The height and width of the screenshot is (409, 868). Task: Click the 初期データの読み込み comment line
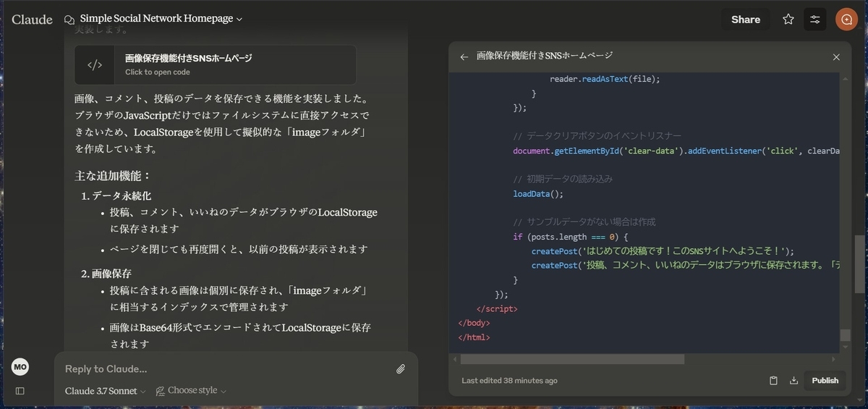coord(563,179)
